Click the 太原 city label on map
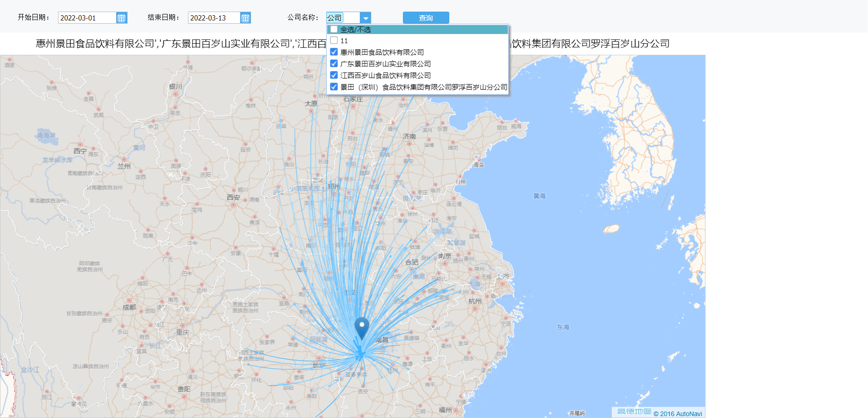Screen dimensions: 868x418 [x=311, y=104]
